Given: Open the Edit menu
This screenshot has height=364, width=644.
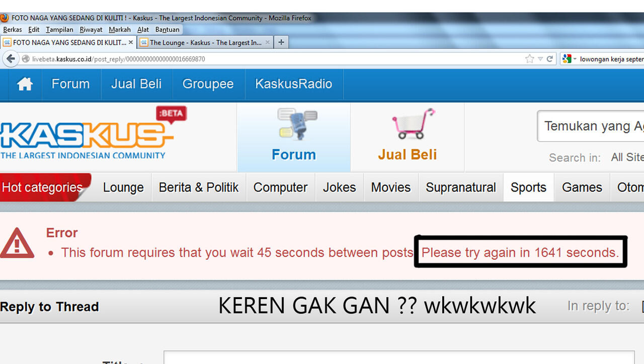Looking at the screenshot, I should [34, 30].
